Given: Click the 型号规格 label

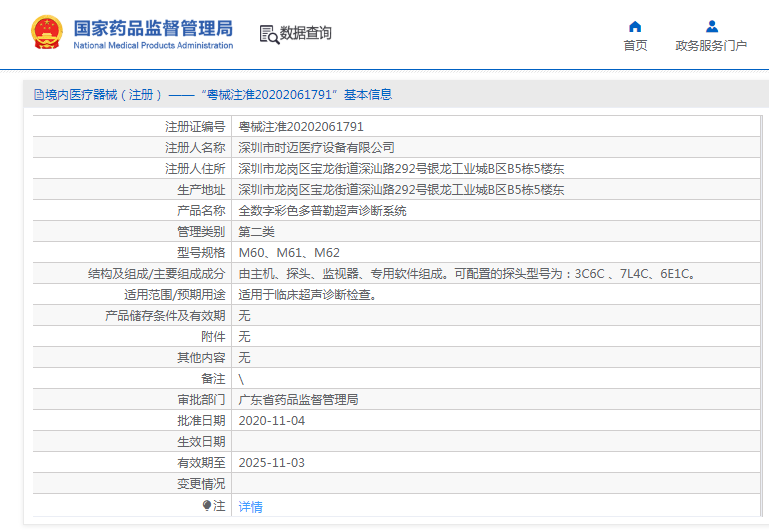Looking at the screenshot, I should [201, 253].
